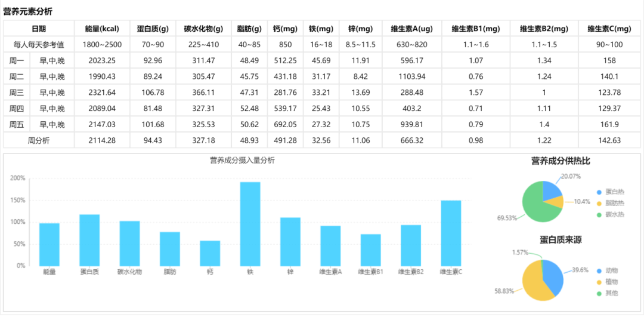Screen dimensions: 644x326
Task: Click the 630~820 reference cell
Action: point(412,45)
